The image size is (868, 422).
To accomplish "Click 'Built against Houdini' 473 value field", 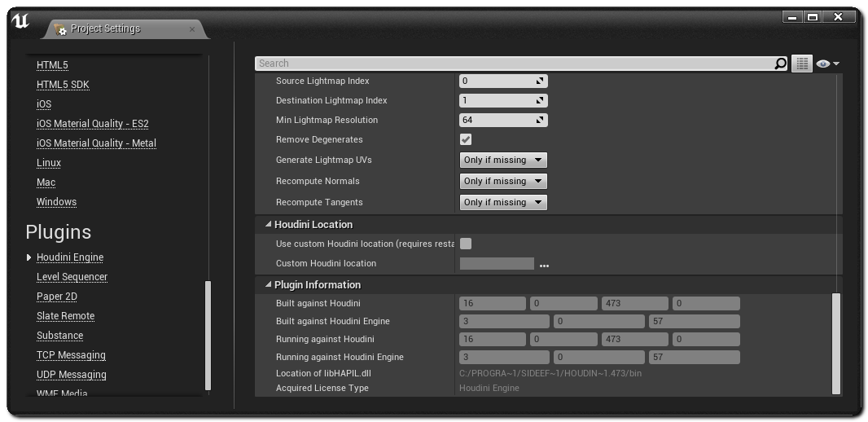I will 635,304.
